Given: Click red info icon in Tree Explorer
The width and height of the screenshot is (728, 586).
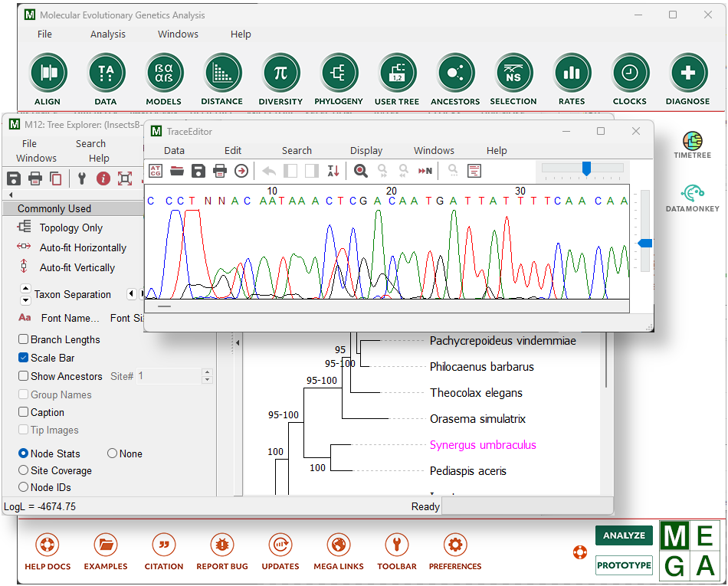Looking at the screenshot, I should [103, 178].
